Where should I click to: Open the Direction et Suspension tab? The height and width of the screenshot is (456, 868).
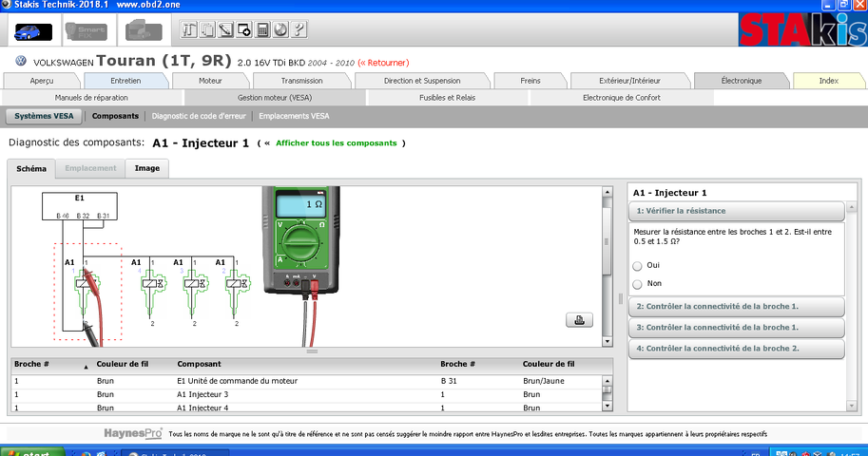click(x=422, y=81)
